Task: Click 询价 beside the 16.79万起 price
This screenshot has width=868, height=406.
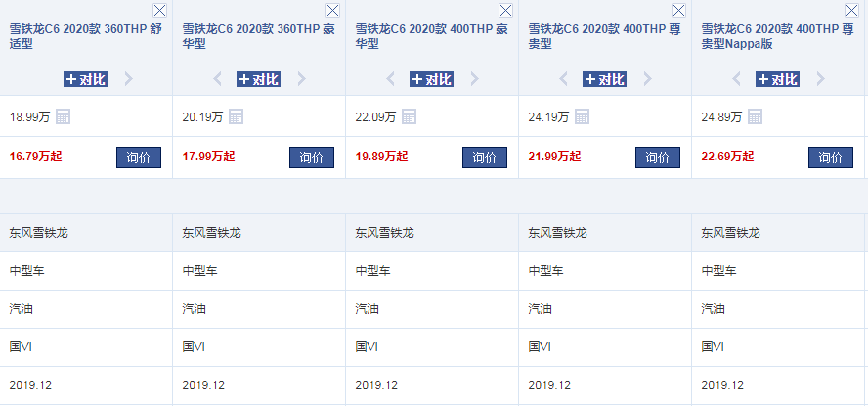Action: pyautogui.click(x=139, y=158)
